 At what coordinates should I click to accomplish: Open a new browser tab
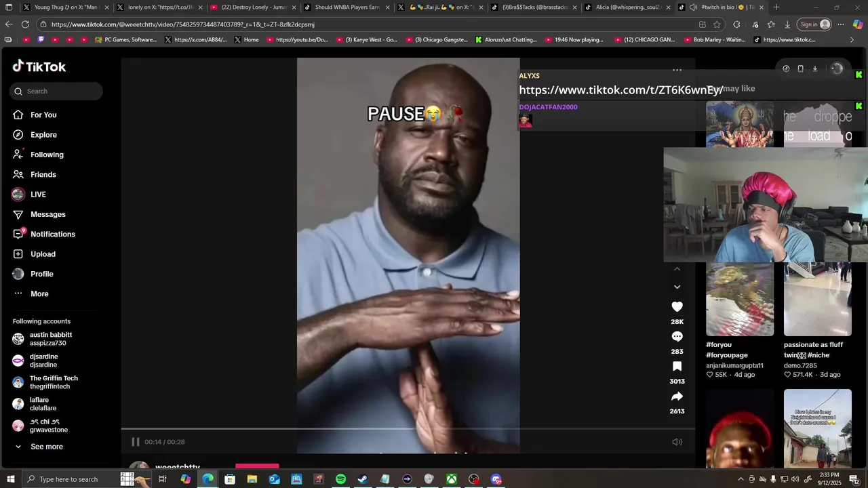click(776, 7)
